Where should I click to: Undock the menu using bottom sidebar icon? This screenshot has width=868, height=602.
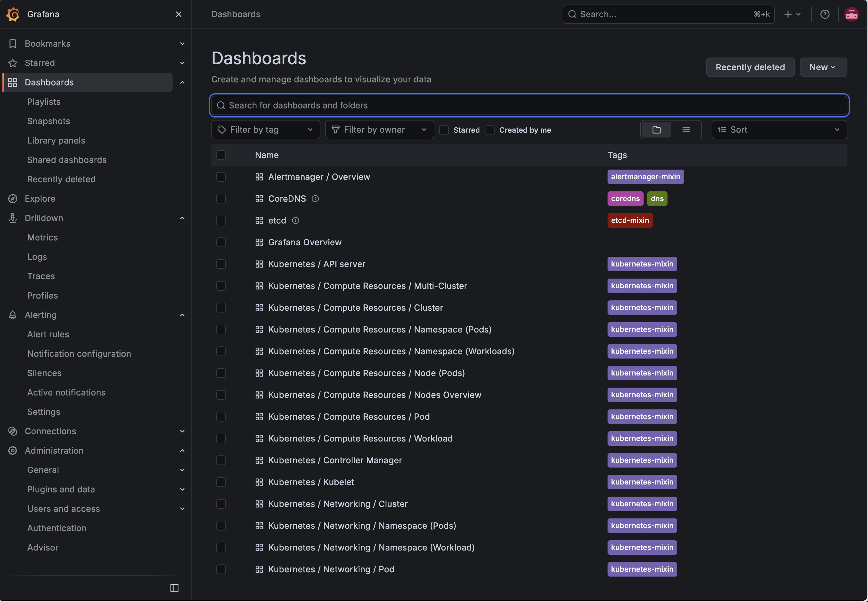[174, 588]
